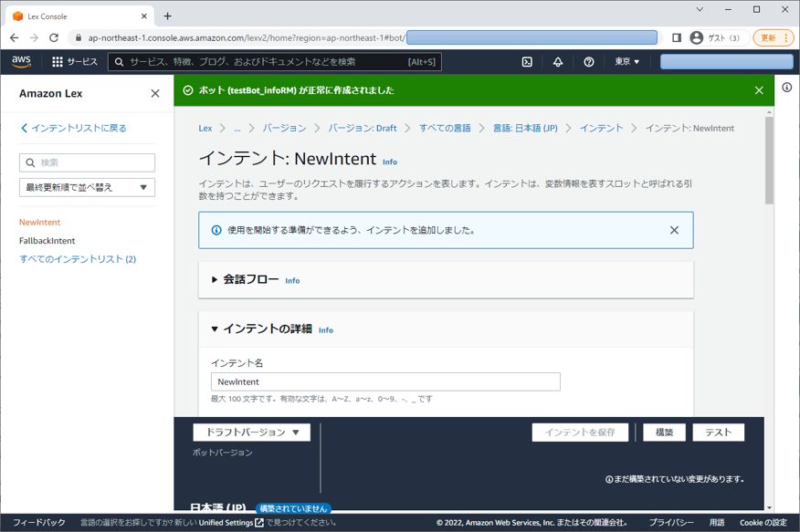The image size is (800, 532).
Task: Close the Amazon Lex side panel
Action: pyautogui.click(x=155, y=93)
